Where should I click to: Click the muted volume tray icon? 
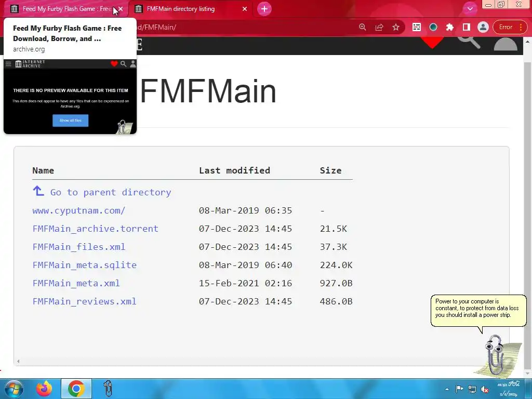(485, 389)
